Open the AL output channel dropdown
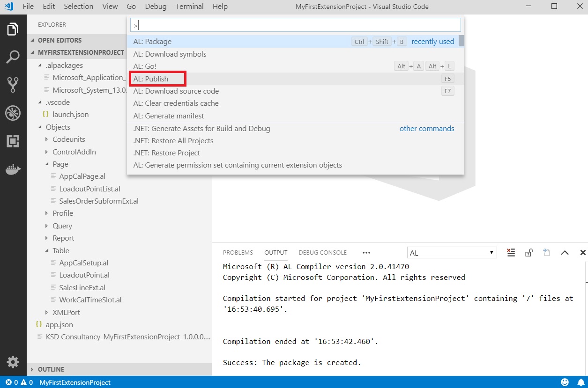This screenshot has width=588, height=388. (451, 252)
